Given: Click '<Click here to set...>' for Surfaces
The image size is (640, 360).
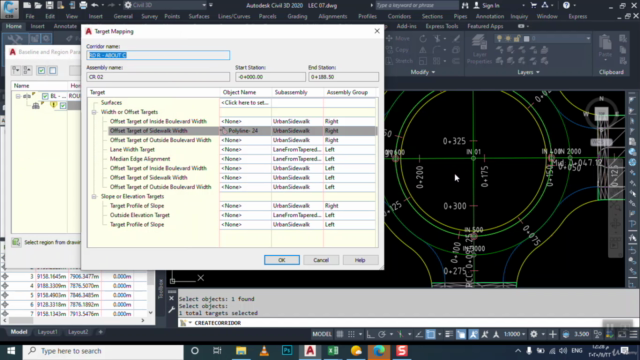Looking at the screenshot, I should (x=245, y=102).
